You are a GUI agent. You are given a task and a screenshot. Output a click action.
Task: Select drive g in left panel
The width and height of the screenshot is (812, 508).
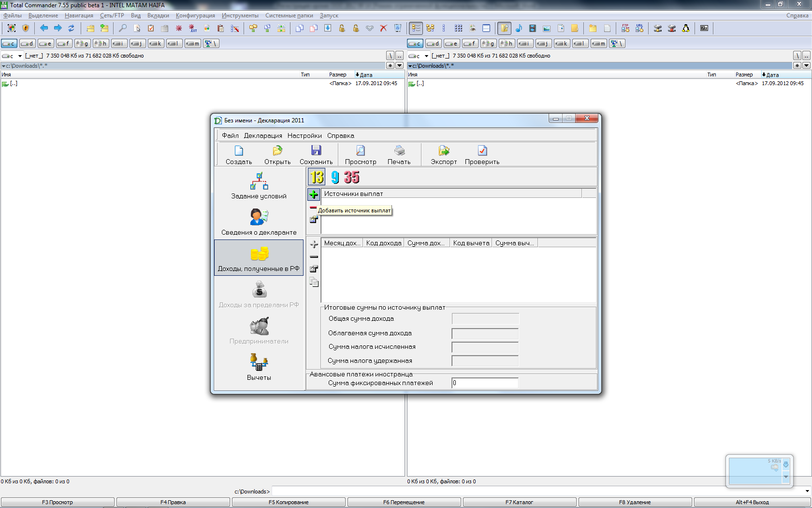click(83, 44)
